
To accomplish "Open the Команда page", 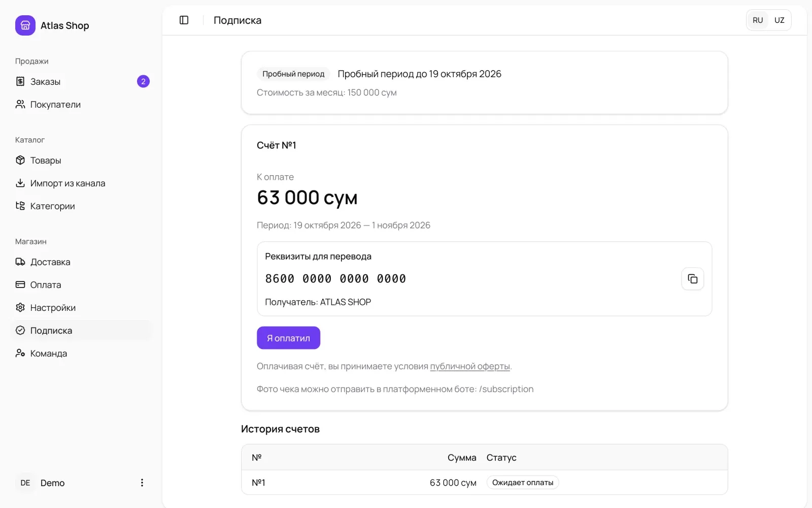I will coord(81,353).
